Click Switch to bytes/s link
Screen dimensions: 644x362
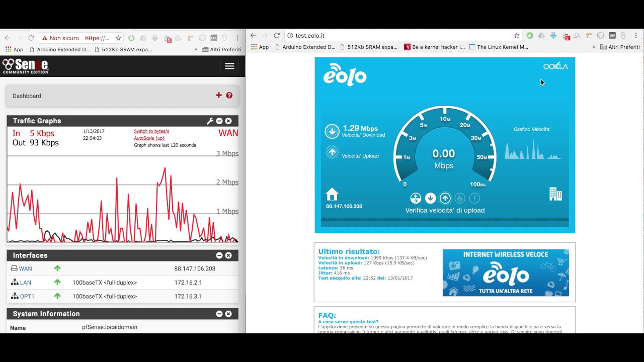click(x=151, y=131)
